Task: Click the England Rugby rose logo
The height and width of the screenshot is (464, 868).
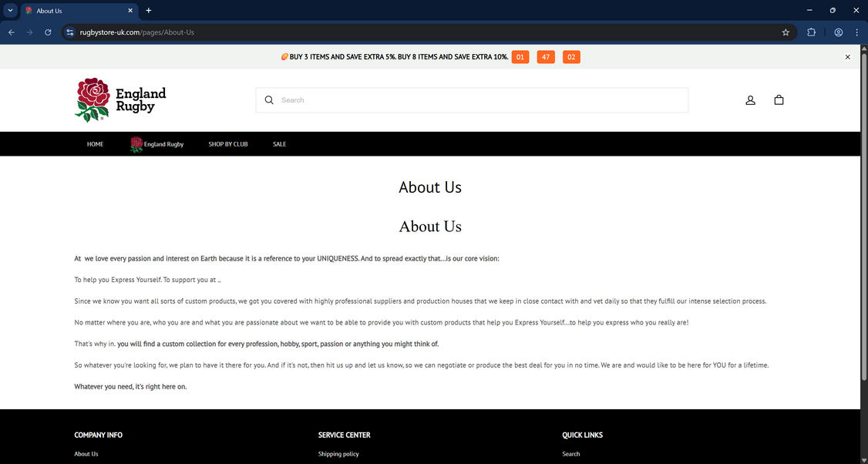Action: tap(121, 99)
